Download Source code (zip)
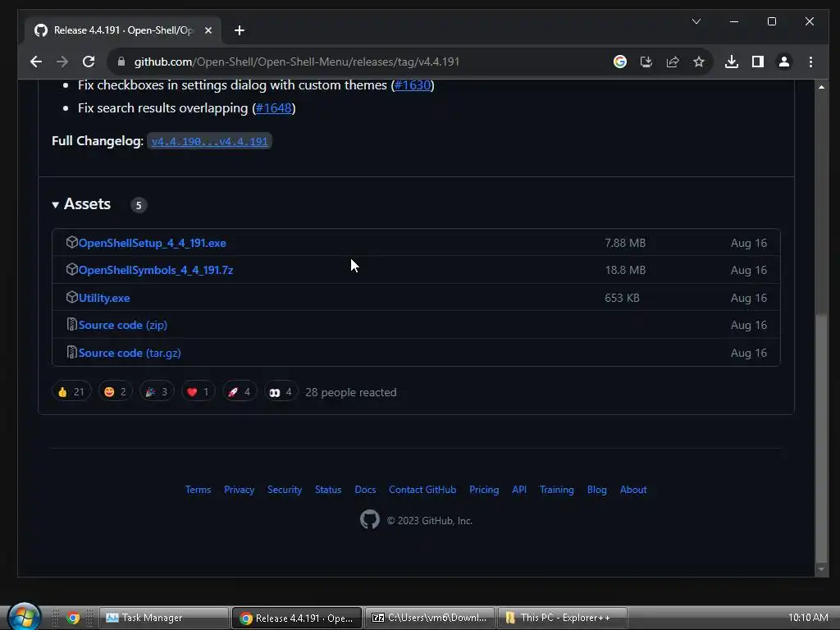This screenshot has height=630, width=840. [x=123, y=325]
